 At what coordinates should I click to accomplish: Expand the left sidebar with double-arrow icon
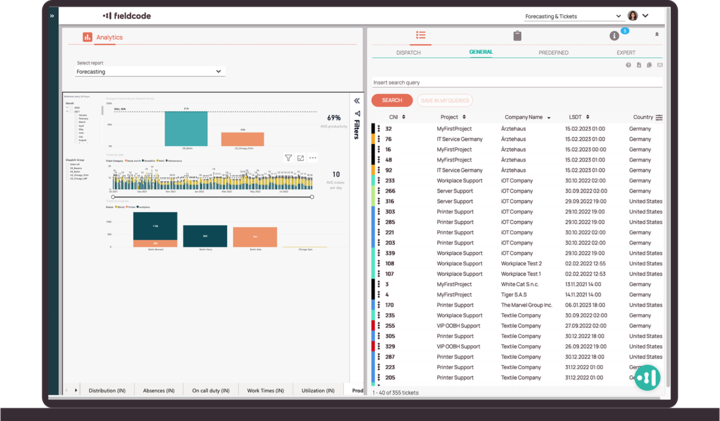pos(52,16)
